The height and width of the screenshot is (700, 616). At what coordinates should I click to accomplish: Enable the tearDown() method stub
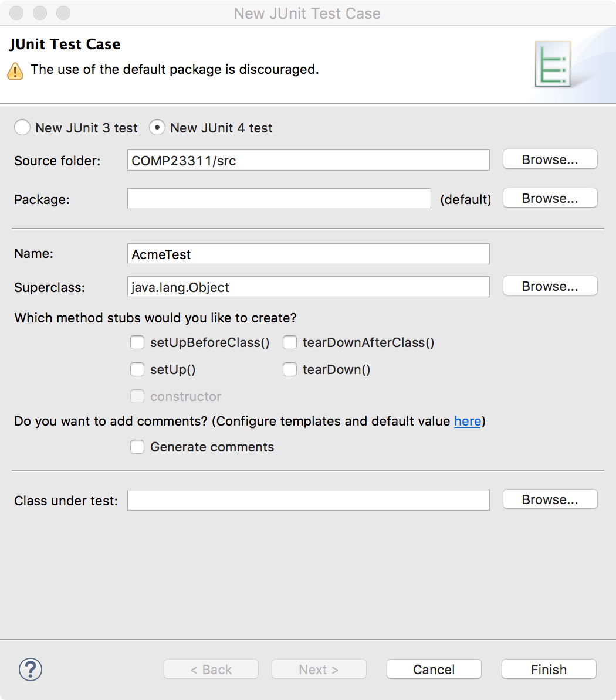[x=290, y=370]
